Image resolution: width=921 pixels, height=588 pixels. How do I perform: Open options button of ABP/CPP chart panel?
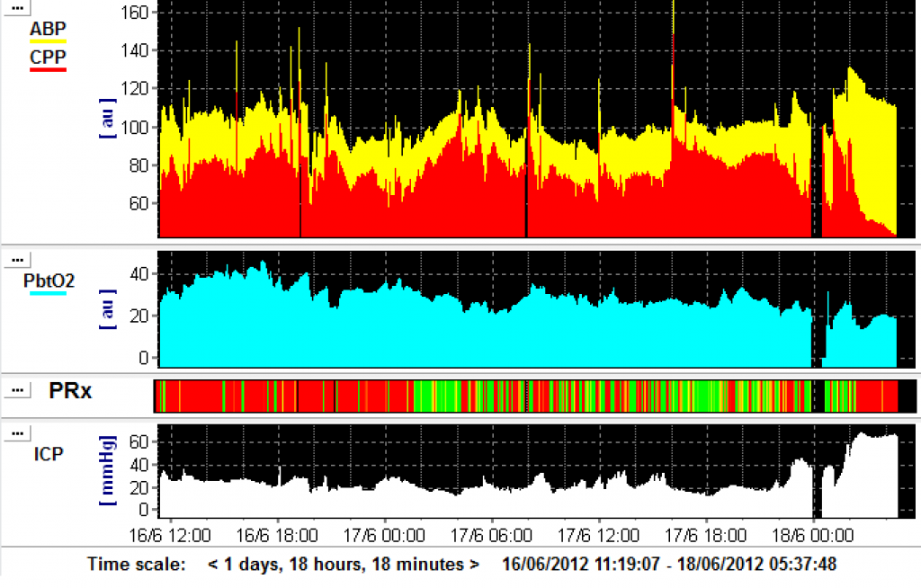click(x=16, y=5)
